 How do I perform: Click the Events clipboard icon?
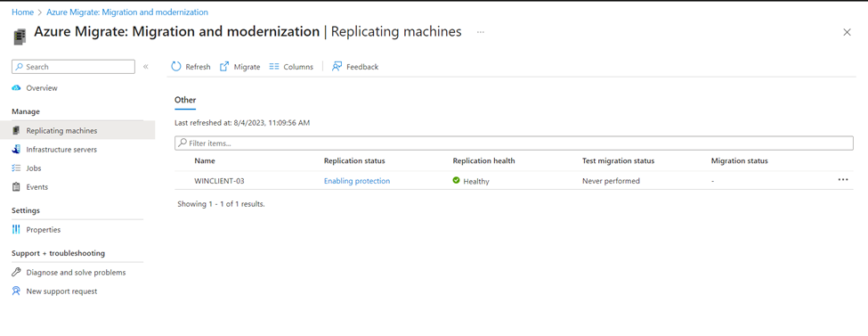[16, 187]
